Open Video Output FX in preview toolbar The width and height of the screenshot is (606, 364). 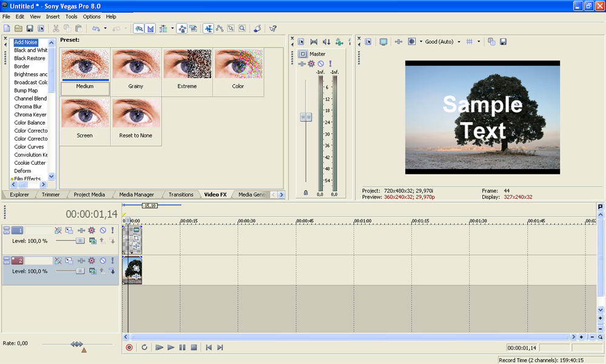tap(399, 42)
